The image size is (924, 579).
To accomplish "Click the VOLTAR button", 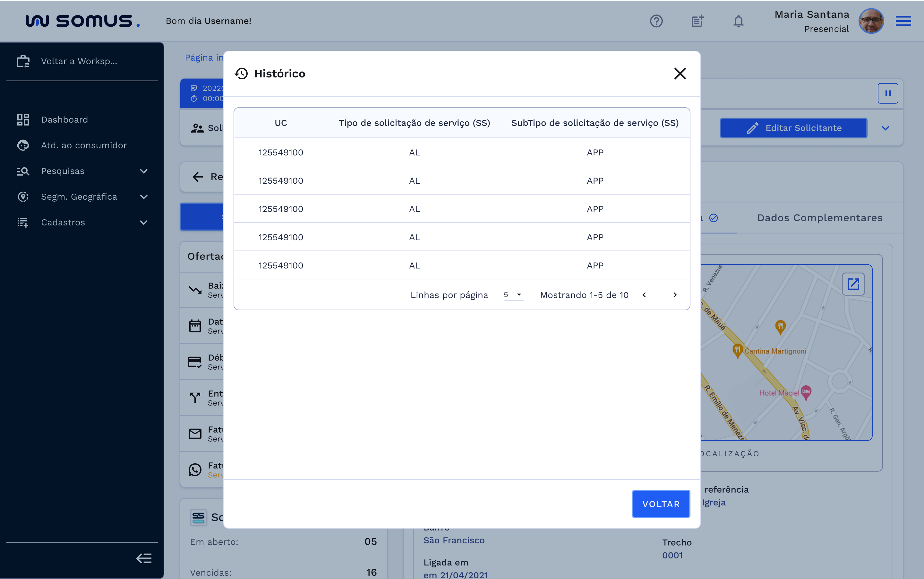I will pos(661,504).
